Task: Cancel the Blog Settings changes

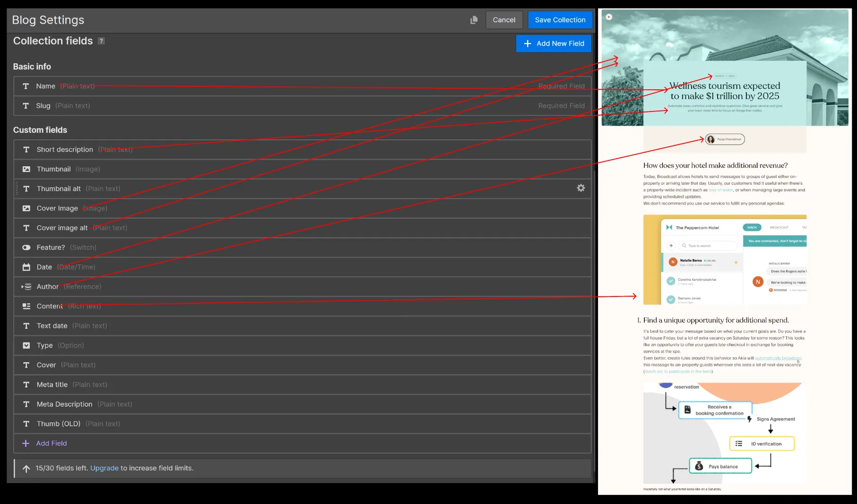Action: tap(504, 20)
